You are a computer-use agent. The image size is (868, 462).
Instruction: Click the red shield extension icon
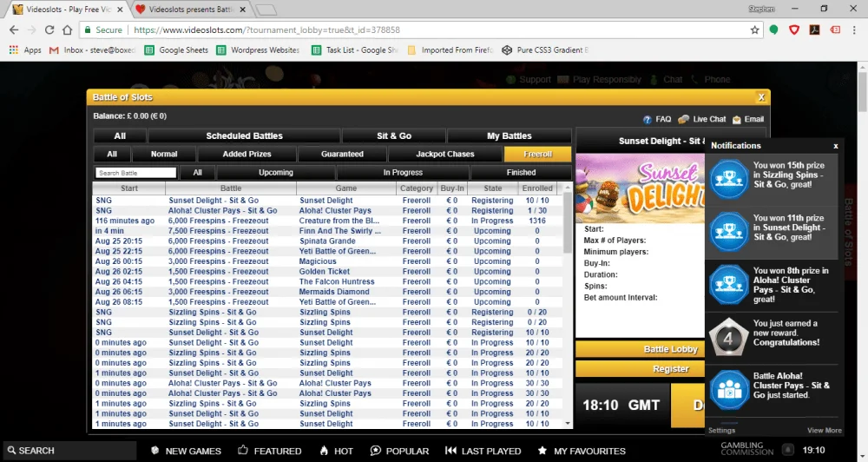point(794,30)
